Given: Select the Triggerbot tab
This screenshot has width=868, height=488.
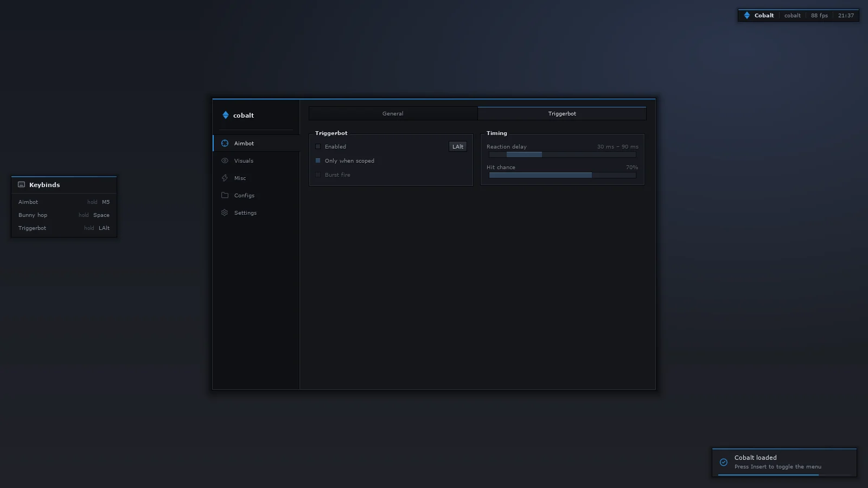Looking at the screenshot, I should click(562, 113).
